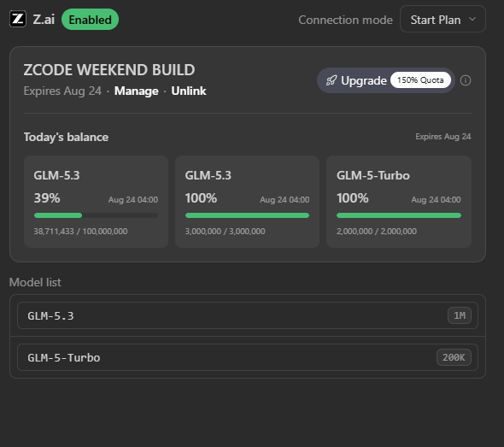Open the Start Plan connection mode dropdown

pos(442,20)
